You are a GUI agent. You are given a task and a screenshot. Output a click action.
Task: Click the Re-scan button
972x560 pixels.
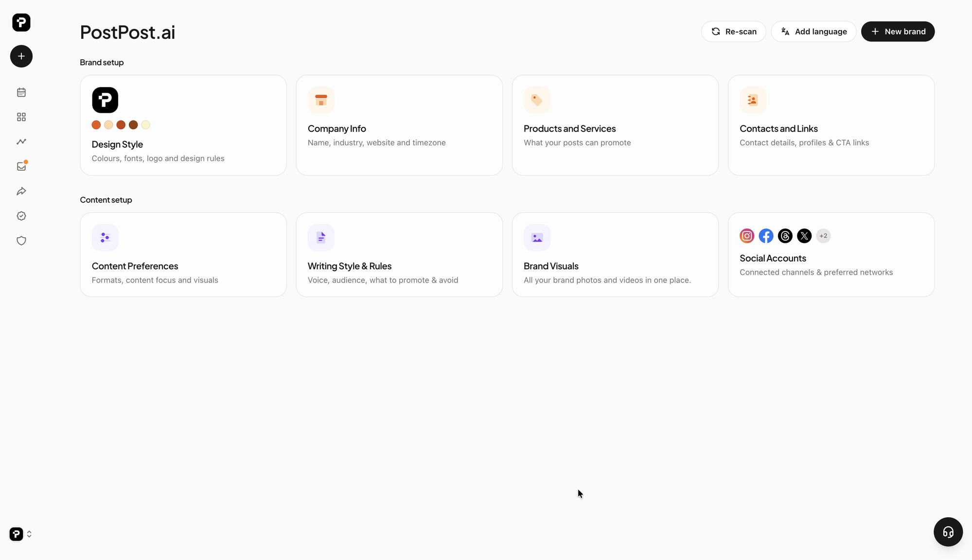733,32
